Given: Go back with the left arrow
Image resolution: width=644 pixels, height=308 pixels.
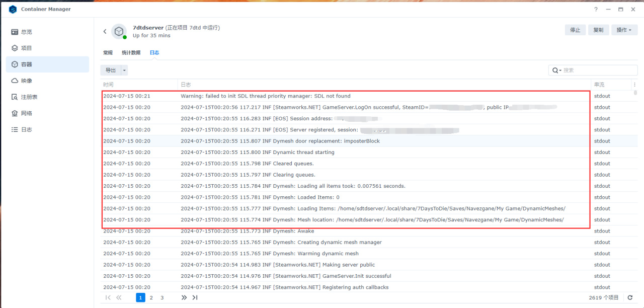Looking at the screenshot, I should pos(105,32).
